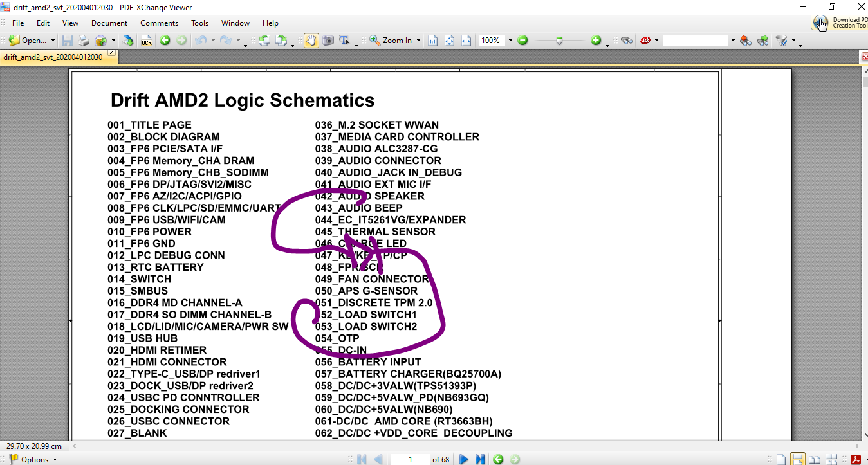Expand the search filter options dropdown
This screenshot has width=868, height=465.
pyautogui.click(x=793, y=41)
